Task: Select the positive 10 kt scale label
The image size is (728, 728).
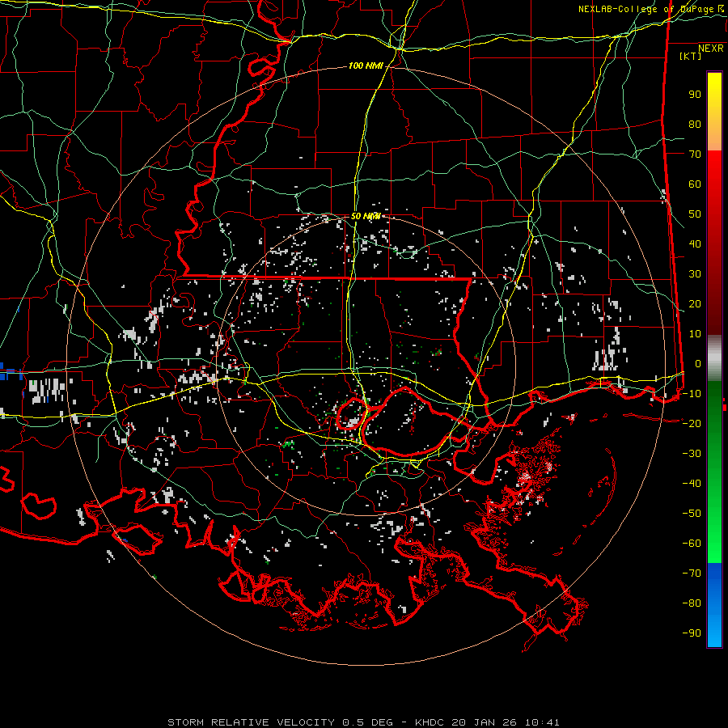Action: 695,334
